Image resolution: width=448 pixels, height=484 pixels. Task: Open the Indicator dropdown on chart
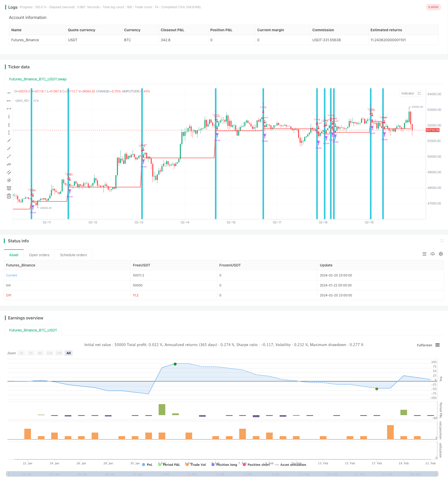(x=408, y=93)
